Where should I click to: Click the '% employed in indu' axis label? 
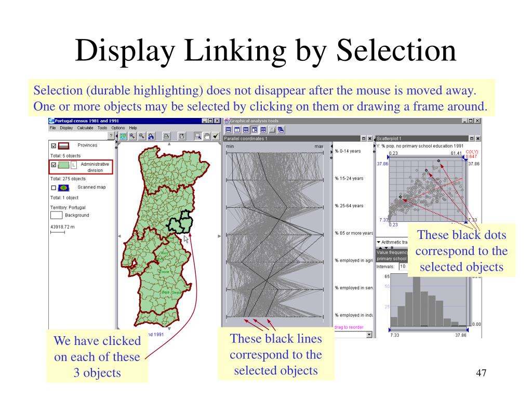[x=354, y=315]
